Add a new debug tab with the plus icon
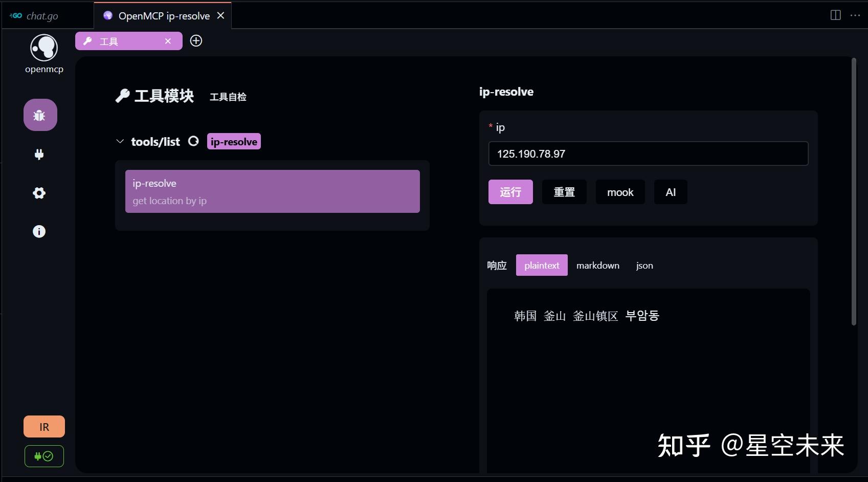The width and height of the screenshot is (868, 482). 196,40
